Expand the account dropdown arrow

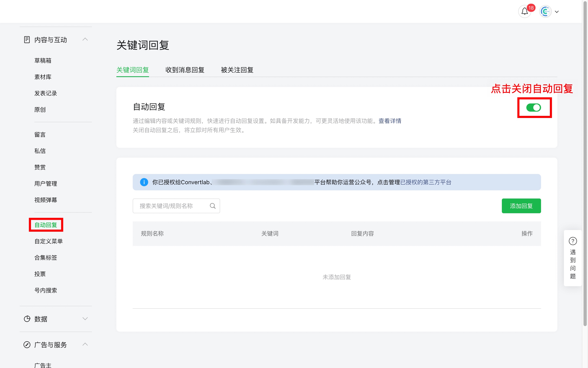[x=557, y=12]
